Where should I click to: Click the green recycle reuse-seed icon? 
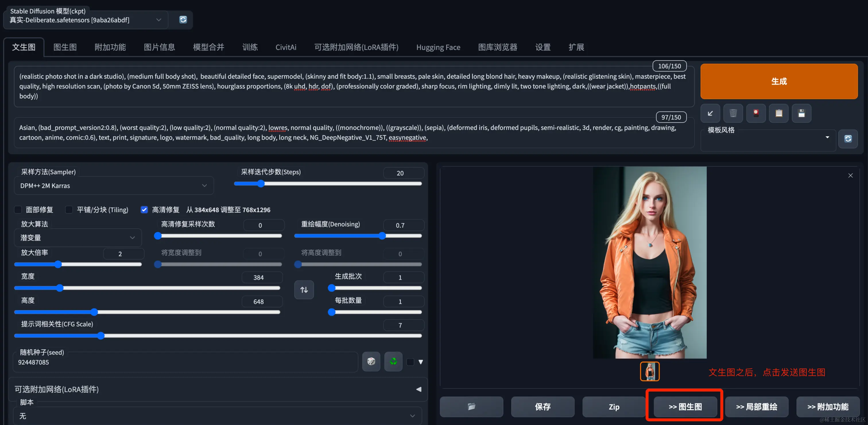tap(393, 361)
